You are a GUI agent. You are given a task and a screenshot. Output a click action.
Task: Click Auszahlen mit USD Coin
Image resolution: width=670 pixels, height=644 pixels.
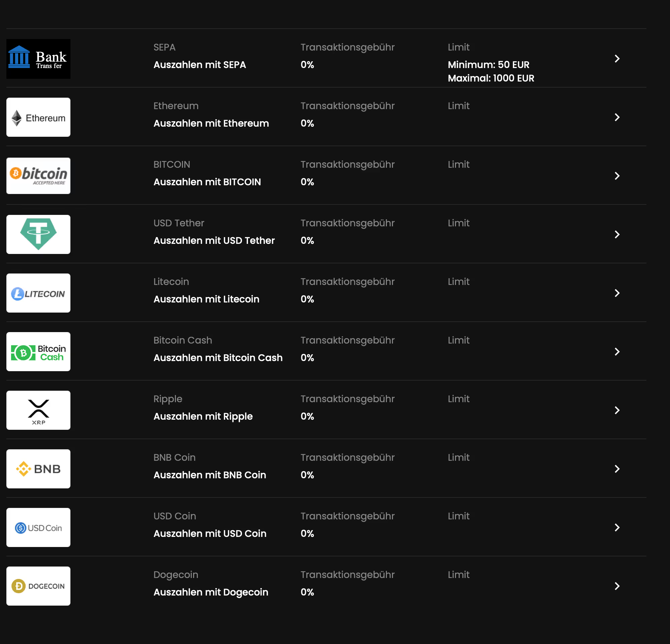coord(210,533)
